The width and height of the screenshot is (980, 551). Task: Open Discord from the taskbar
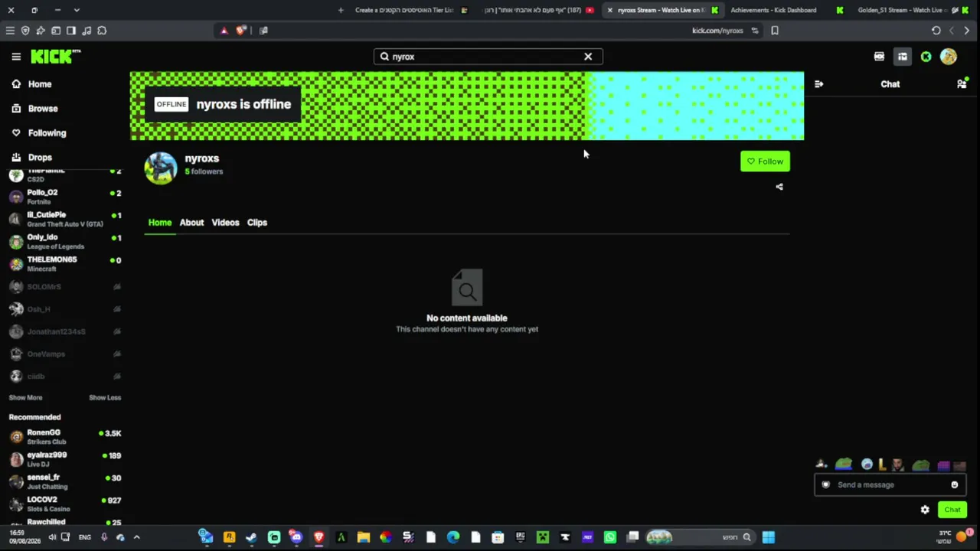click(296, 537)
